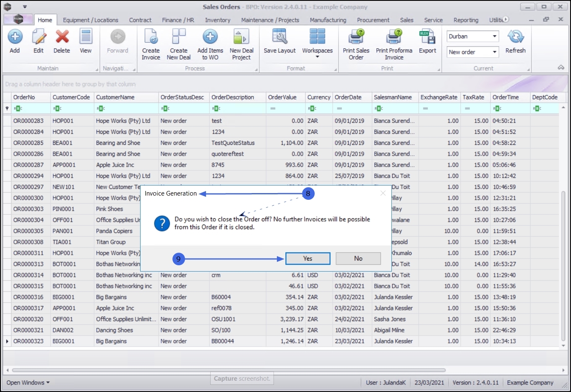The height and width of the screenshot is (392, 571).
Task: Open the Inventory tab
Action: [217, 20]
